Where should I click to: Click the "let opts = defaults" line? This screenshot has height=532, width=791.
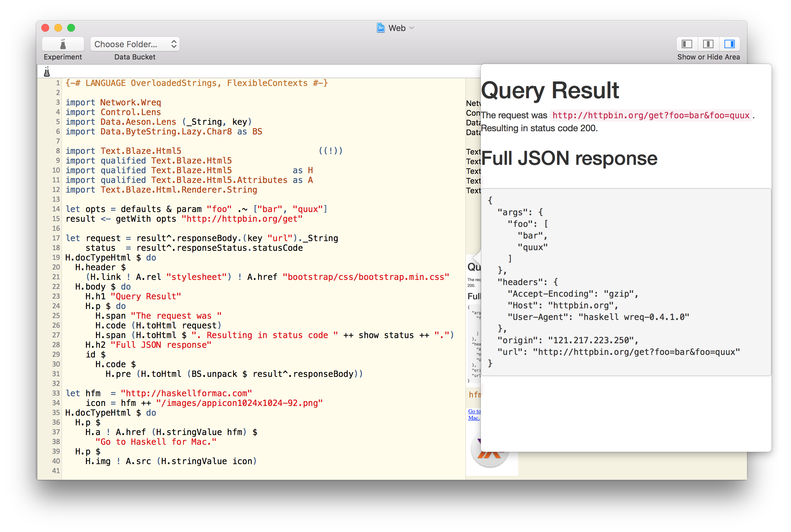pos(197,209)
